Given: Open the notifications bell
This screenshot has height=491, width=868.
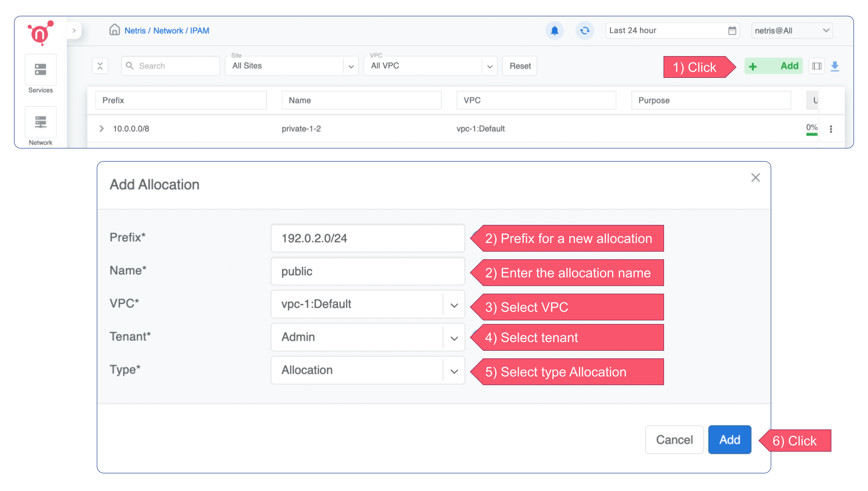Looking at the screenshot, I should tap(555, 30).
